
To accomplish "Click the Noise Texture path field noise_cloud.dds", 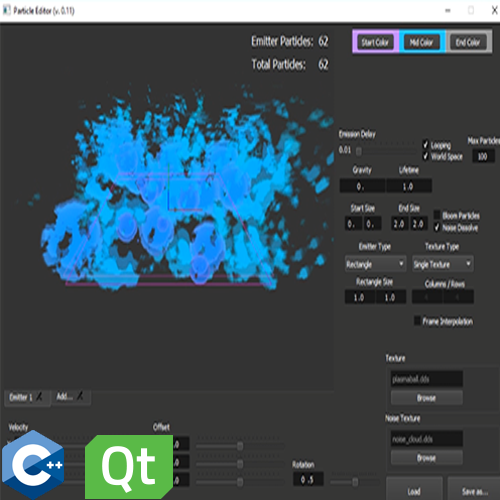I will (427, 439).
